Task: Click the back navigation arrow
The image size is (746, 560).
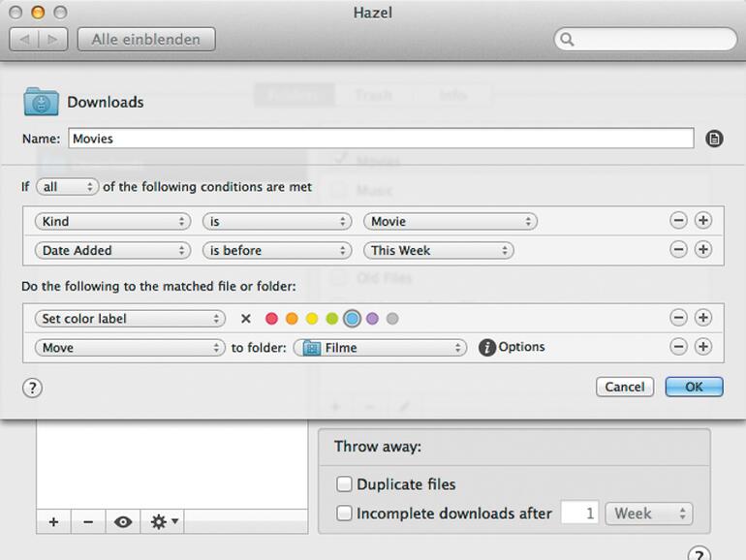Action: 25,39
